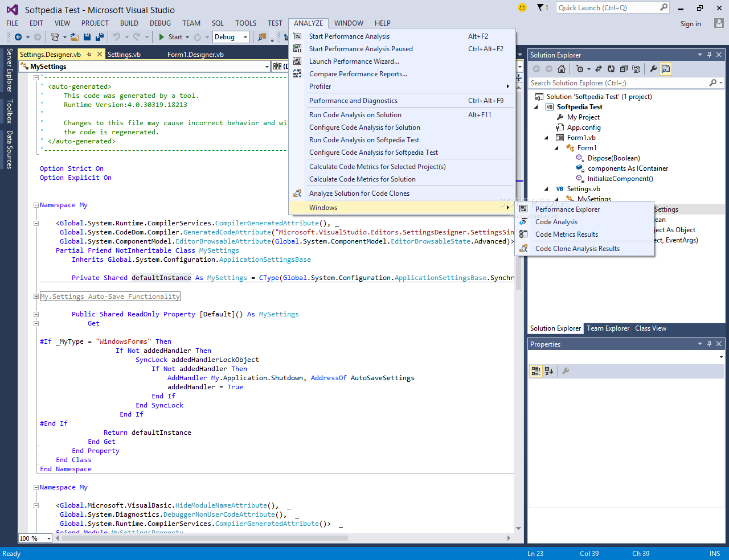Open the Start button dropdown arrow
Viewport: 729px width, 560px height.
coord(187,37)
